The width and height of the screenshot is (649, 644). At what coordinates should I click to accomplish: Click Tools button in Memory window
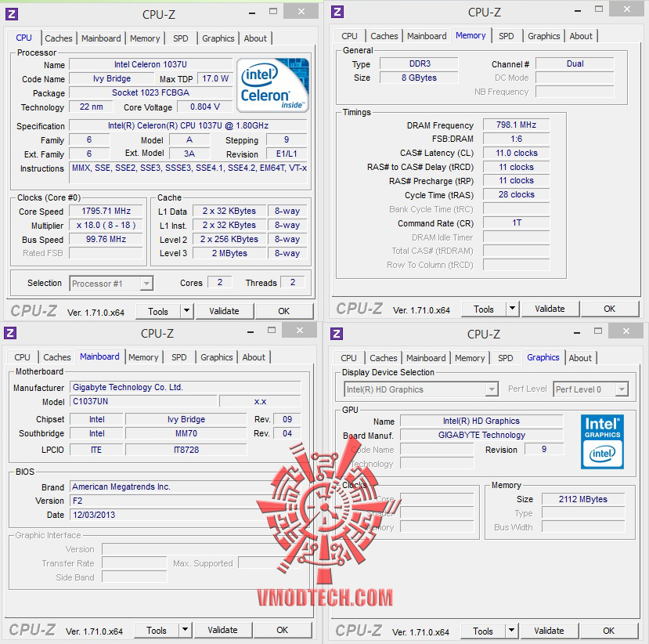[484, 309]
